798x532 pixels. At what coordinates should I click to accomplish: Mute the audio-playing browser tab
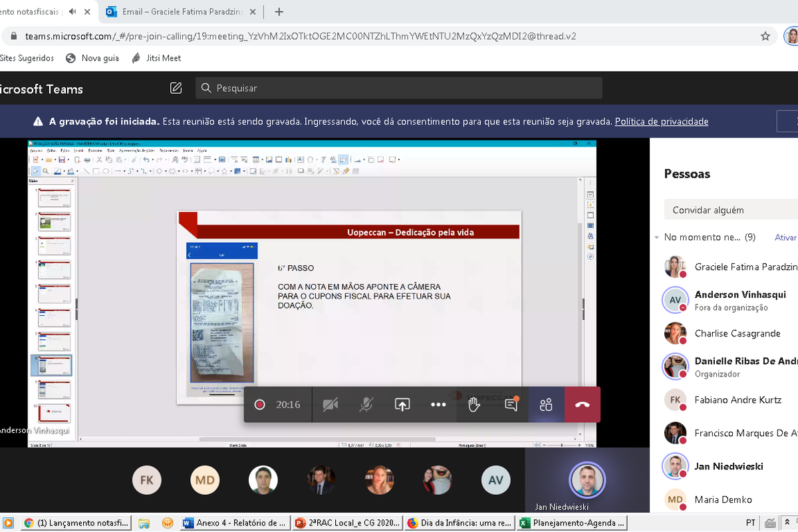coord(72,12)
